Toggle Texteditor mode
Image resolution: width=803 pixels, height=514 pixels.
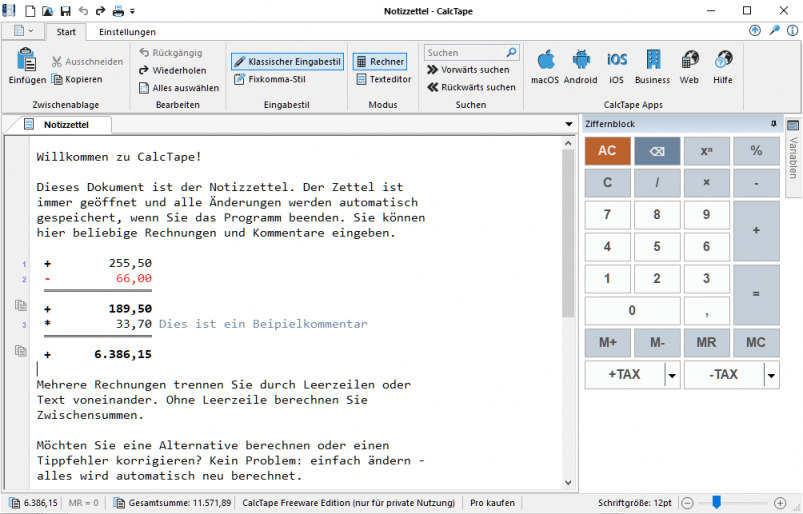(x=383, y=79)
